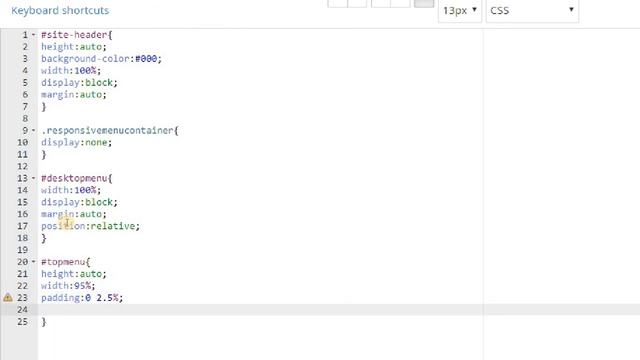Click the display:none; declaration
This screenshot has width=640, height=360.
pyautogui.click(x=76, y=142)
